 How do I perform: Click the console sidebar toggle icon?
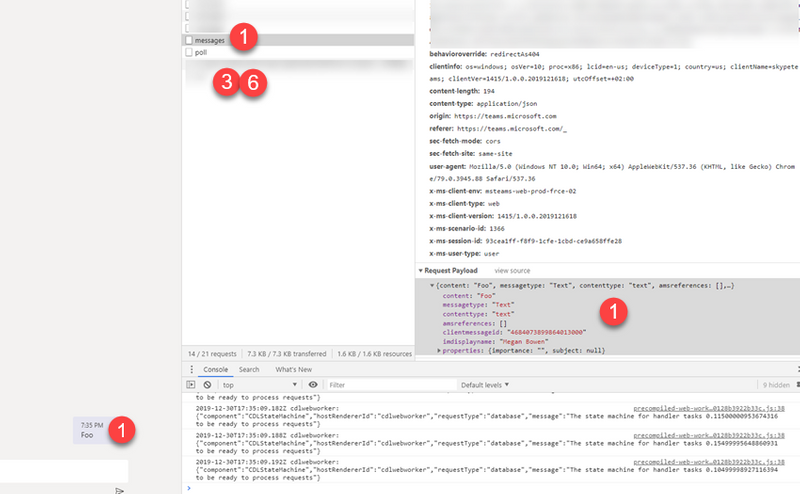[191, 384]
